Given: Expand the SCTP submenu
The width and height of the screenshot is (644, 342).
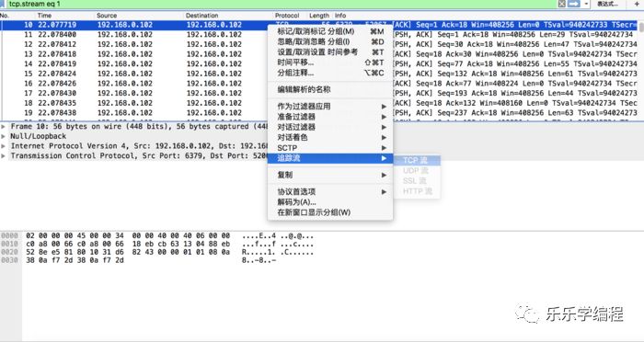Looking at the screenshot, I should 330,148.
